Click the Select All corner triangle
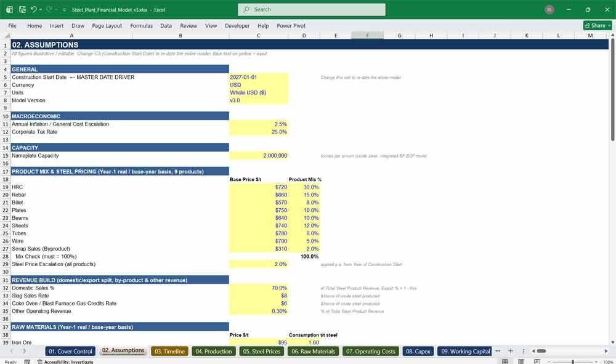This screenshot has height=364, width=616. pos(6,35)
